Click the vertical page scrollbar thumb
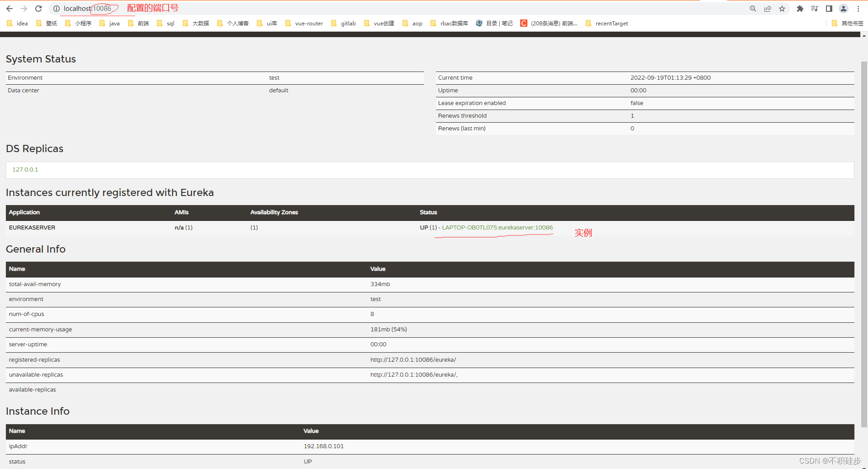The height and width of the screenshot is (469, 868). click(x=864, y=244)
